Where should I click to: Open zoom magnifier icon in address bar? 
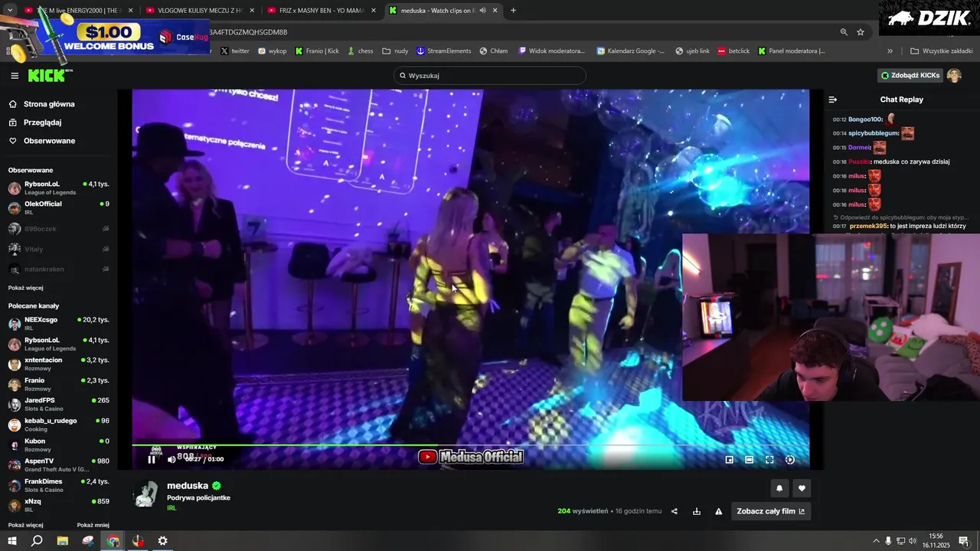click(x=844, y=32)
